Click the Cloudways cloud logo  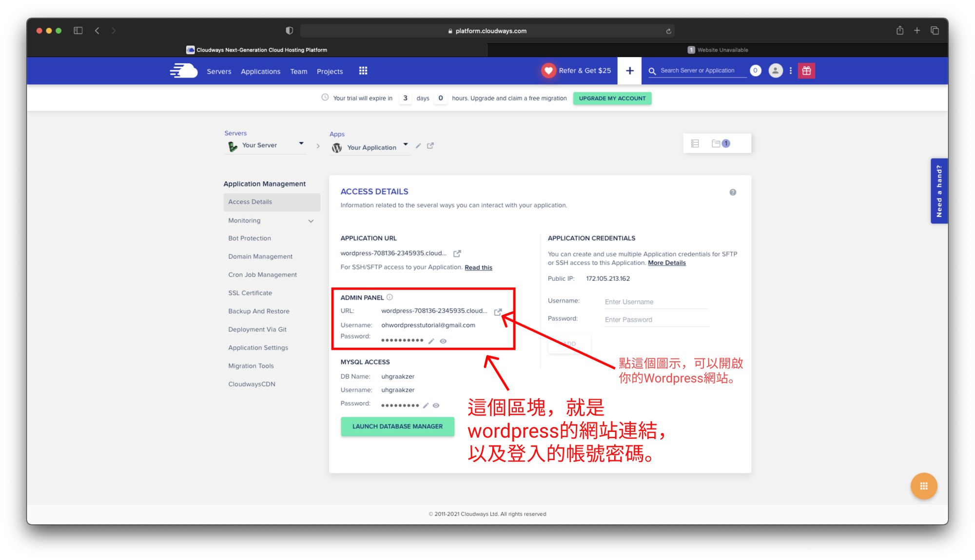point(184,71)
